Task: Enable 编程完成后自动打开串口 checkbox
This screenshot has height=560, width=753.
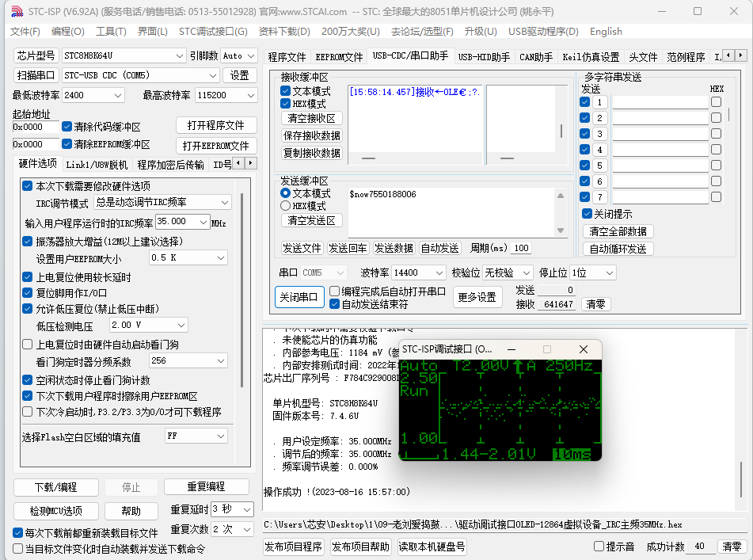Action: pos(335,291)
